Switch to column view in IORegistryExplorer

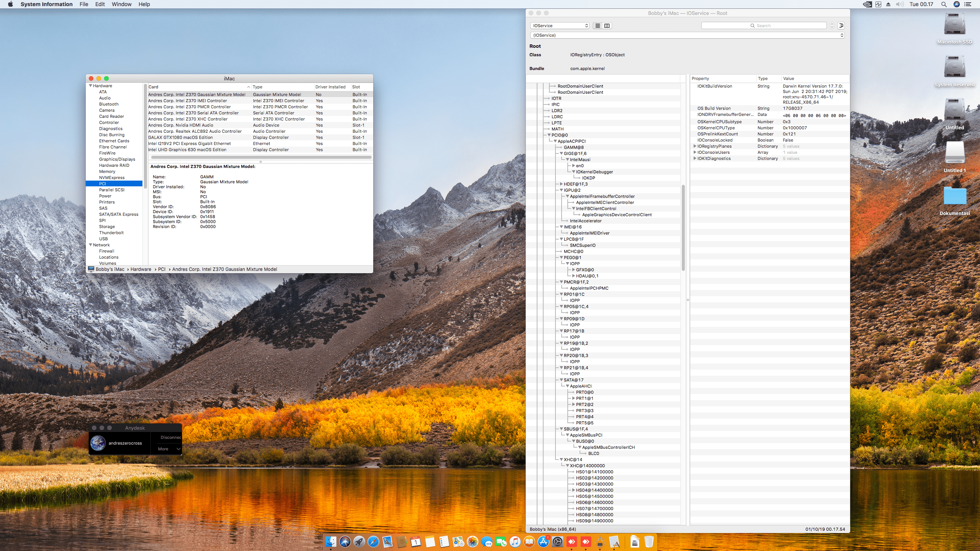pos(607,25)
